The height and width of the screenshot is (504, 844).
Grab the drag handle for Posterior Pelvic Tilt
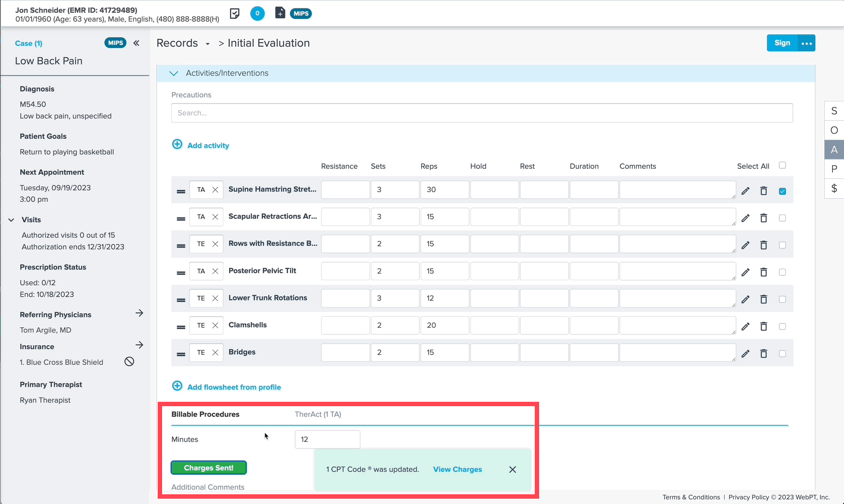[x=181, y=273]
